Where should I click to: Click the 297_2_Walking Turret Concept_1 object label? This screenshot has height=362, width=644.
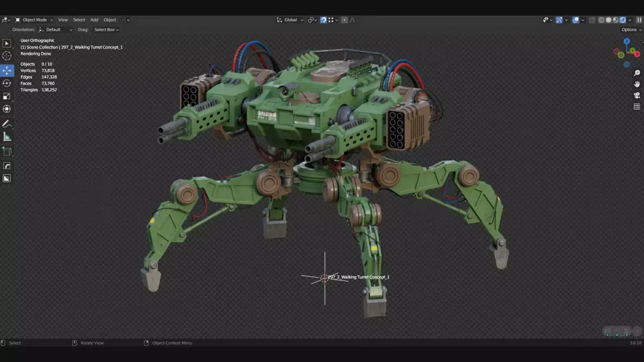358,277
